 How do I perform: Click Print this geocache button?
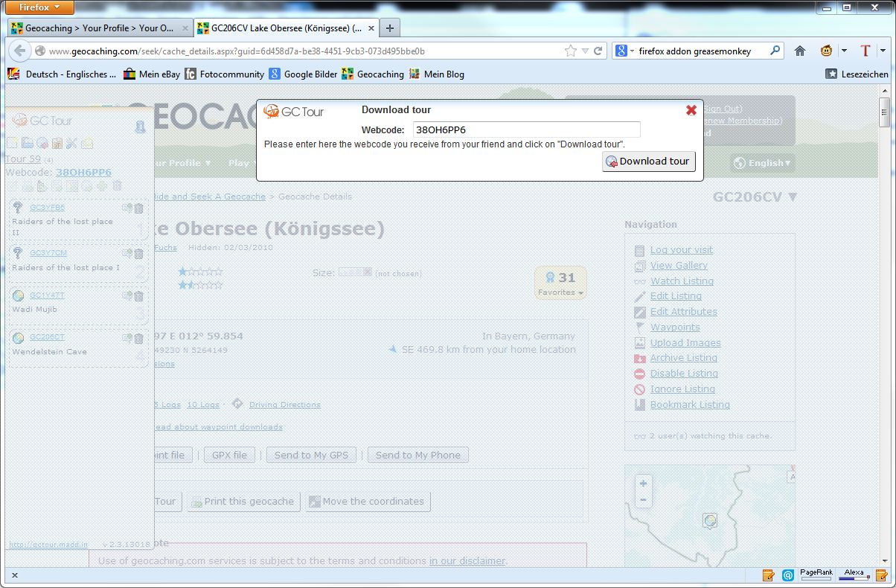[243, 502]
